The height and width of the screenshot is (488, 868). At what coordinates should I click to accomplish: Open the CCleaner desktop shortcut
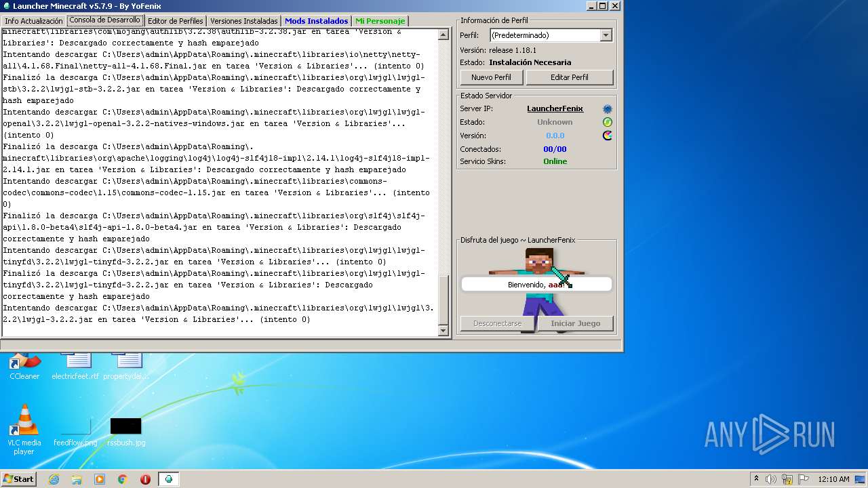tap(24, 367)
